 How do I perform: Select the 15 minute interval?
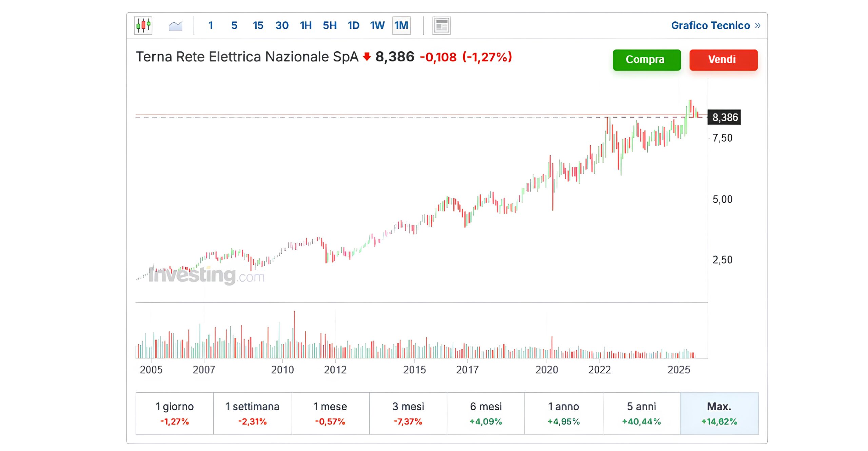pos(258,25)
